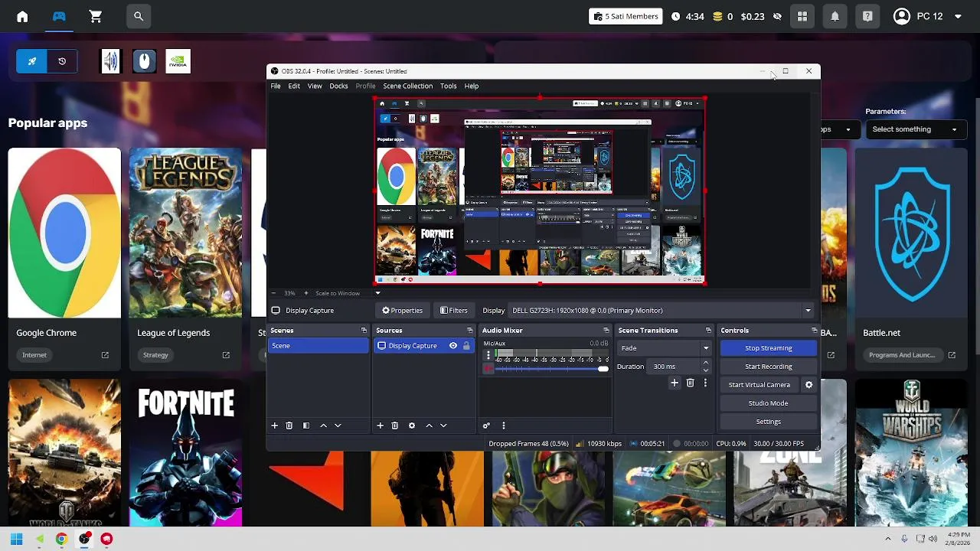Pop out the Audio Mixer dock panel

(606, 331)
